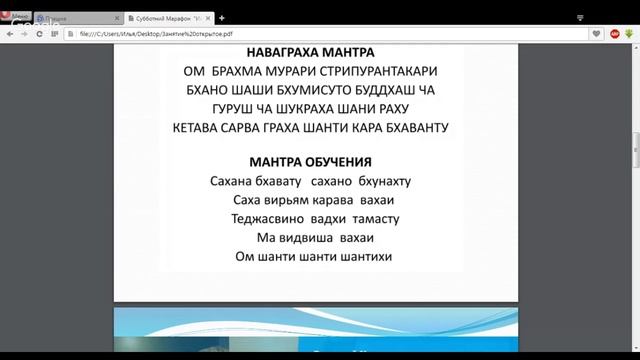The width and height of the screenshot is (640, 360).
Task: Click the line Ом шанти шанти шантихи
Action: (313, 256)
